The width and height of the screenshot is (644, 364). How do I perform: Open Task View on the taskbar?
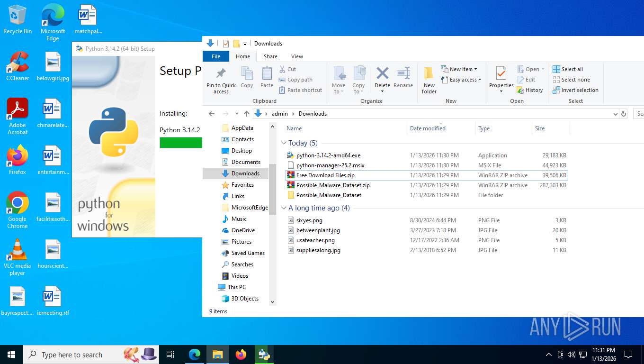click(x=170, y=355)
